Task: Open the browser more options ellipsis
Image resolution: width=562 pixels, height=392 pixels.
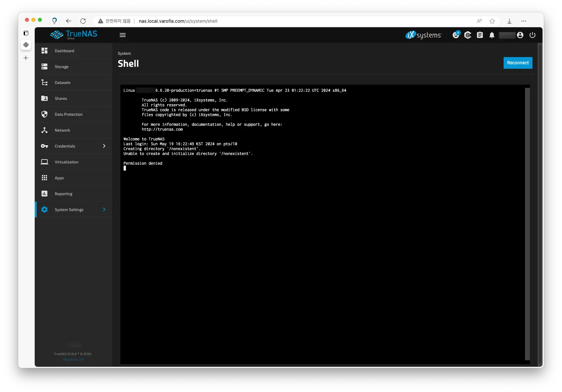Action: [x=524, y=21]
